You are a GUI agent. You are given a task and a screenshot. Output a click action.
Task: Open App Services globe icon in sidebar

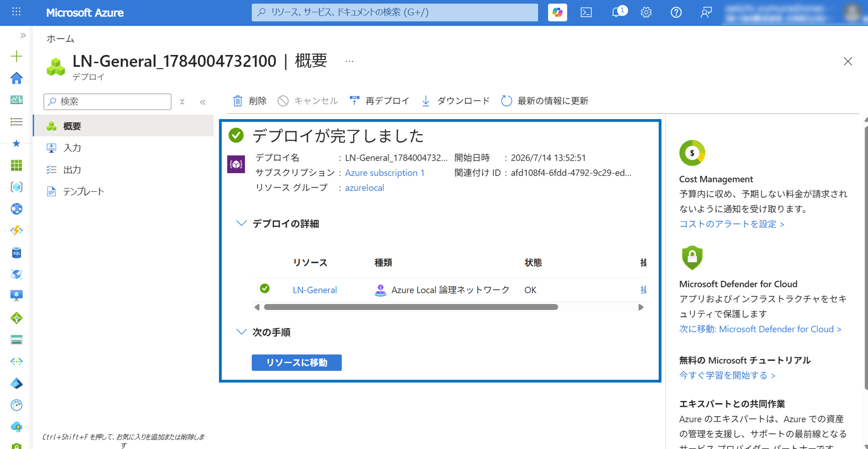click(x=16, y=209)
